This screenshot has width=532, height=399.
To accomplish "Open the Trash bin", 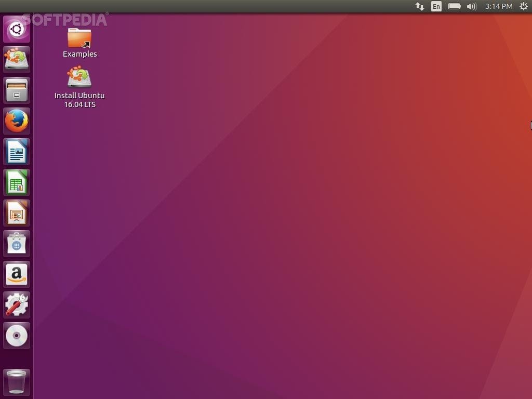I will click(x=17, y=382).
